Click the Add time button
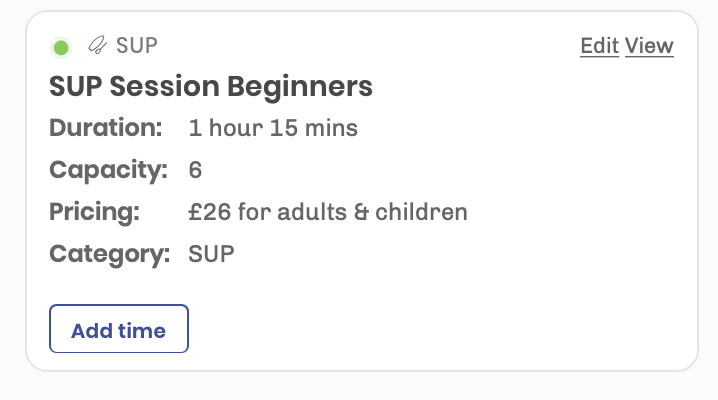 click(x=119, y=329)
